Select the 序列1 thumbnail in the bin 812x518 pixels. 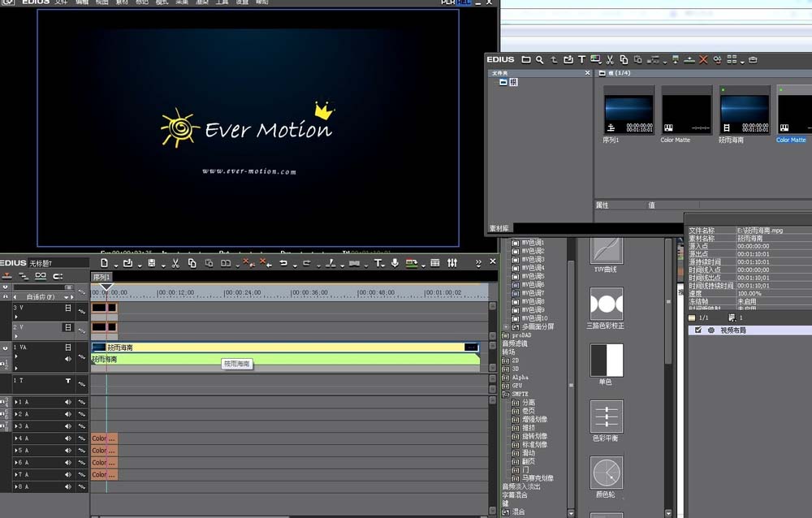(628, 110)
